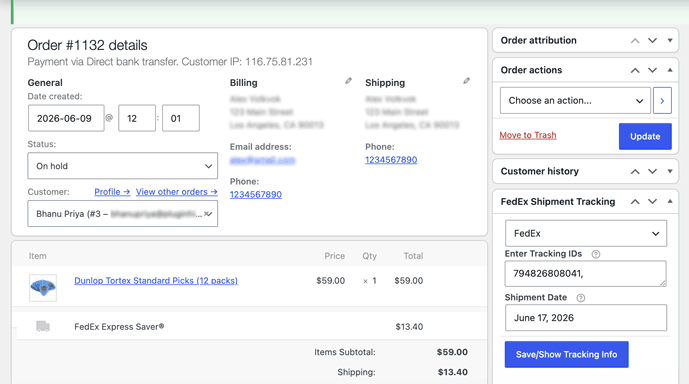This screenshot has width=689, height=384.
Task: Move Order actions panel down
Action: click(653, 70)
